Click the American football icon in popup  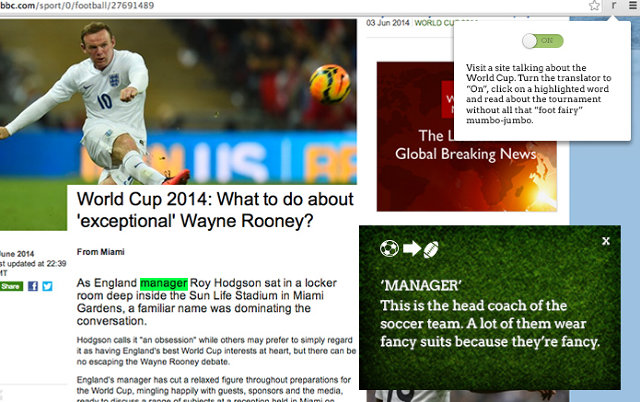pyautogui.click(x=431, y=249)
